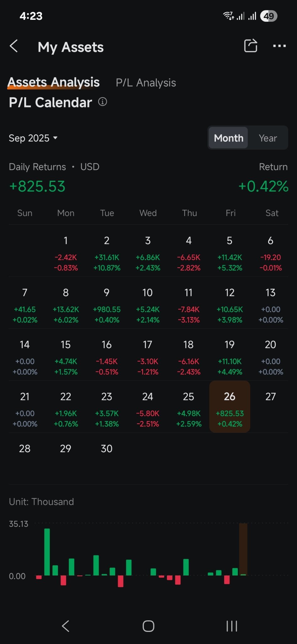297x644 pixels.
Task: Tap the info icon next to P/L Calendar
Action: [102, 102]
